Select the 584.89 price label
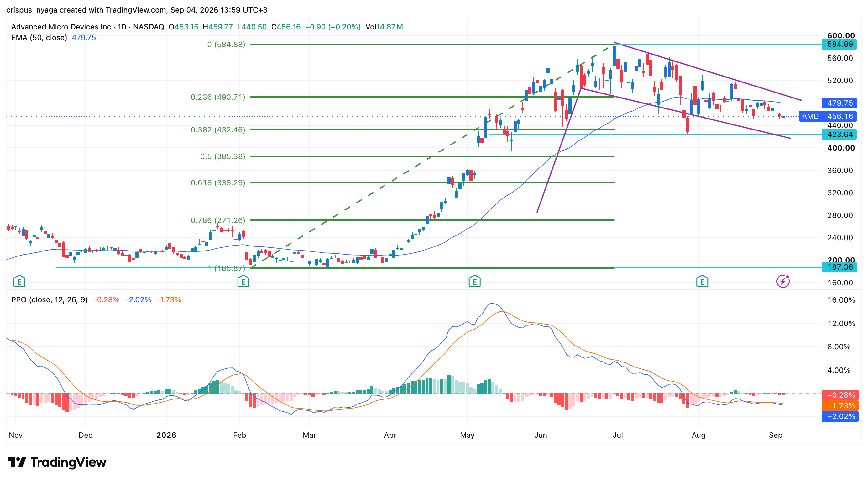This screenshot has height=481, width=868. (839, 44)
